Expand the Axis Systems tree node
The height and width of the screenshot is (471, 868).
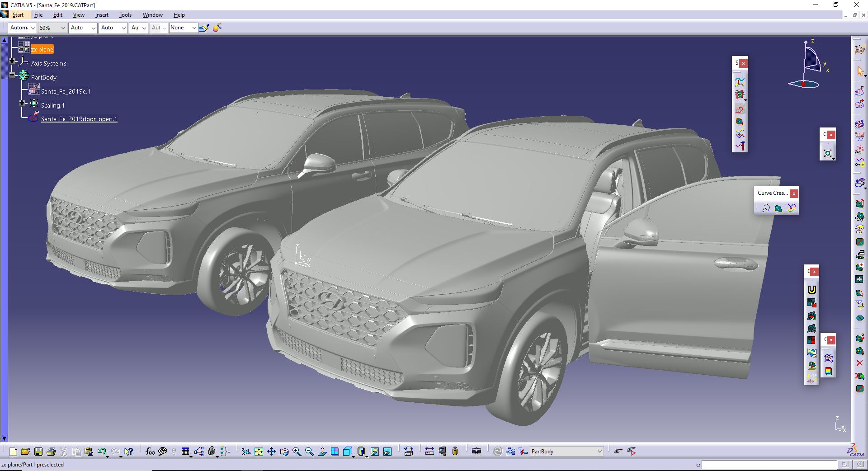coord(12,61)
